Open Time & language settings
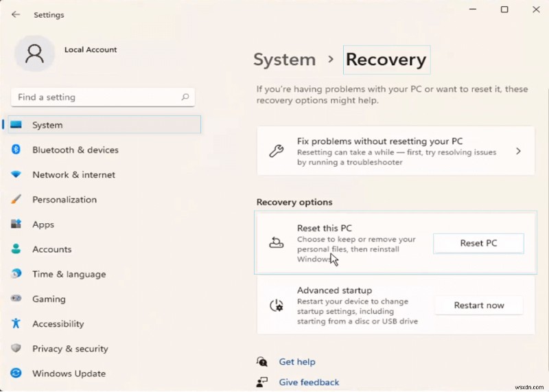The width and height of the screenshot is (549, 392). (x=104, y=274)
